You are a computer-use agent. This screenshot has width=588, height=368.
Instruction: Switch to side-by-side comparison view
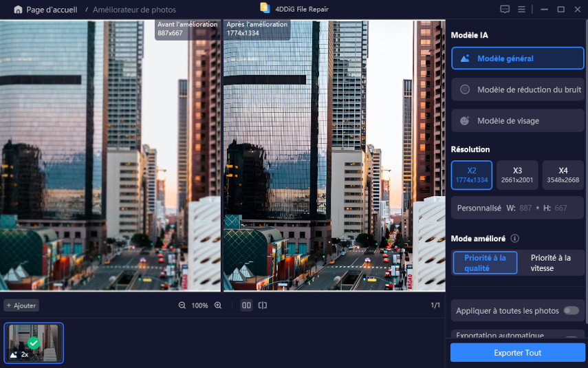[x=246, y=305]
